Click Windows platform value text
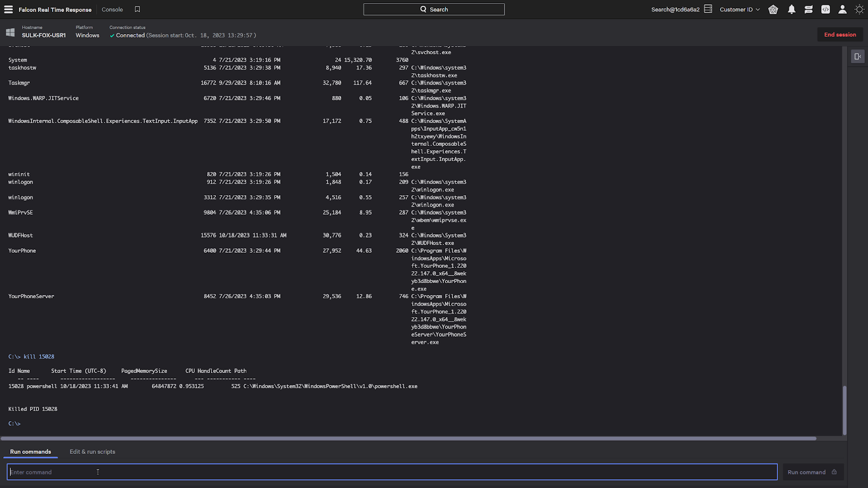 click(87, 35)
